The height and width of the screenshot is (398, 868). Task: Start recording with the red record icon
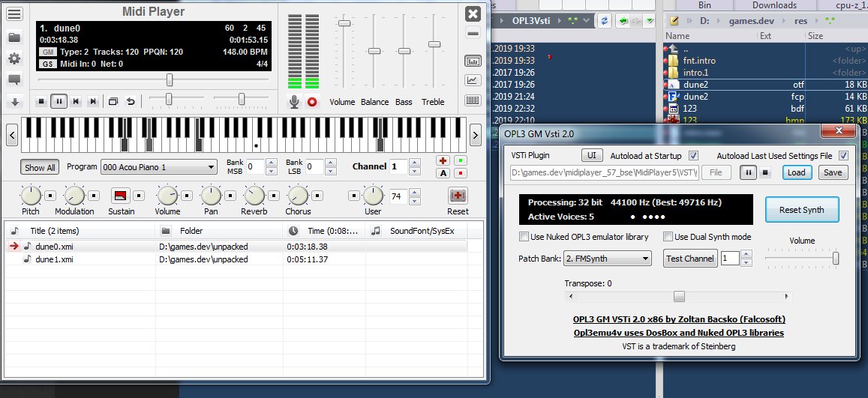pos(313,102)
